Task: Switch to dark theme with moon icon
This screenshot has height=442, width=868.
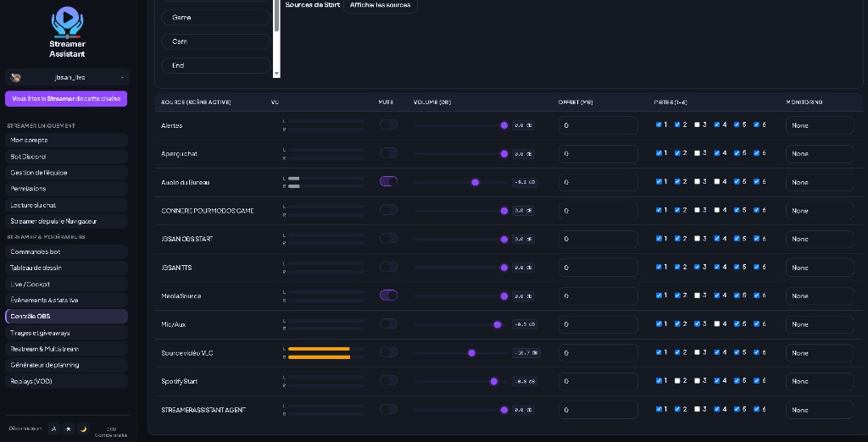Action: pos(83,428)
